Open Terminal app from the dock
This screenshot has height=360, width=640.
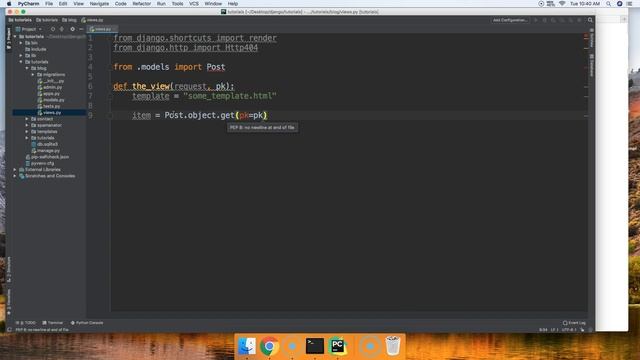click(x=315, y=346)
